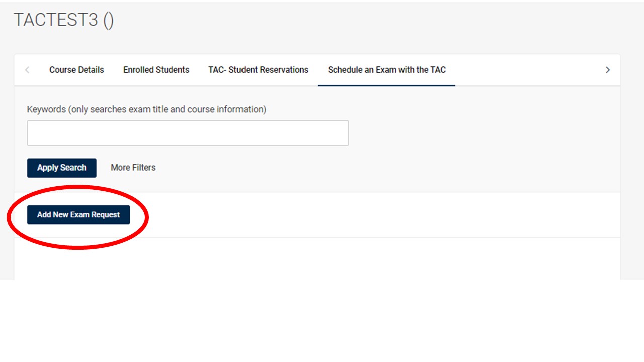
Task: View the Schedule an Exam with the TAC tab
Action: pyautogui.click(x=386, y=70)
